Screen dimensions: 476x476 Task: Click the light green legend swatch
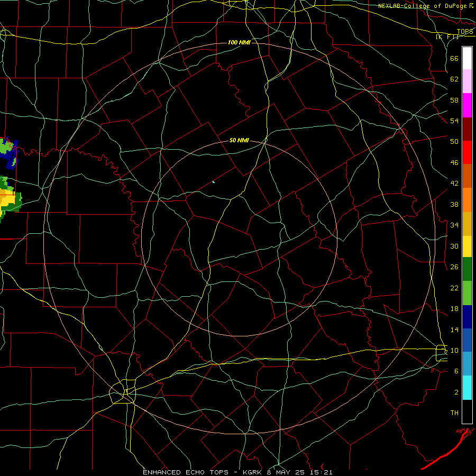(467, 293)
